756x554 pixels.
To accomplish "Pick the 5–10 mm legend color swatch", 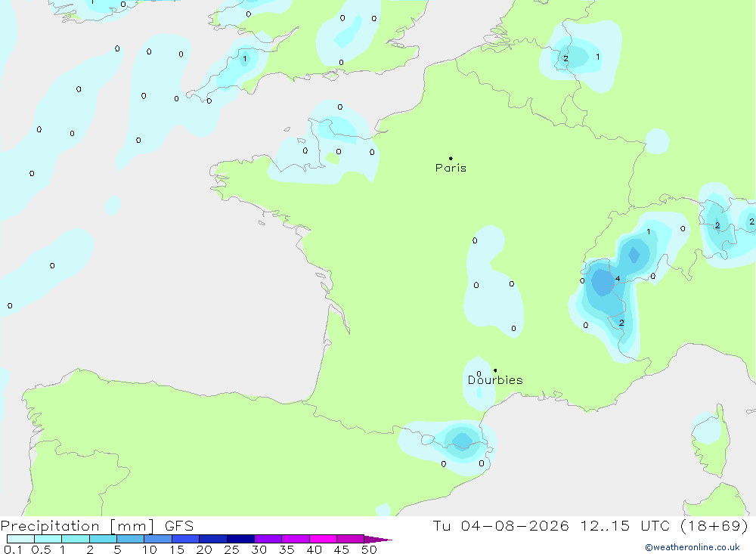I will point(131,539).
